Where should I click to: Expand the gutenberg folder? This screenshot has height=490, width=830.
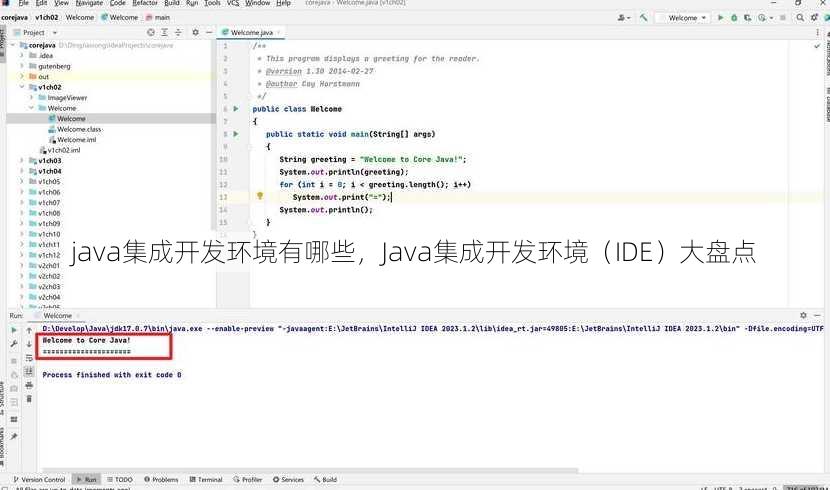[x=22, y=66]
